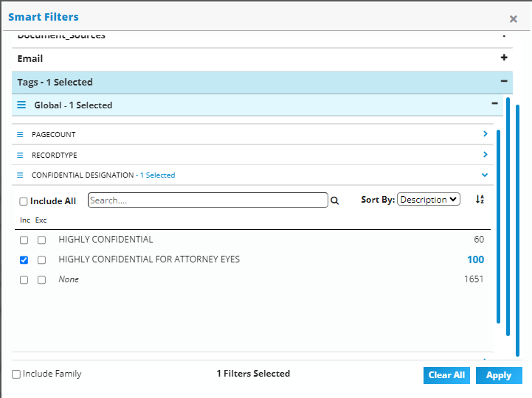Image resolution: width=532 pixels, height=398 pixels.
Task: Tick the Include All checkbox
Action: [24, 201]
